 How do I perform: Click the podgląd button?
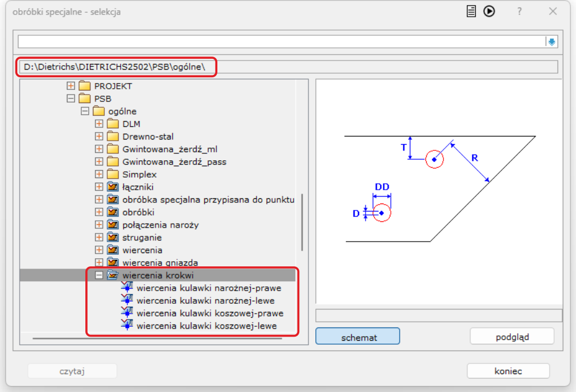[512, 336]
